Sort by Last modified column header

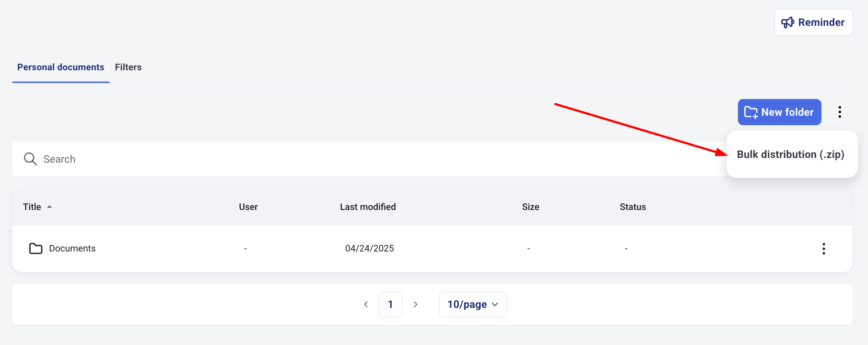click(368, 207)
